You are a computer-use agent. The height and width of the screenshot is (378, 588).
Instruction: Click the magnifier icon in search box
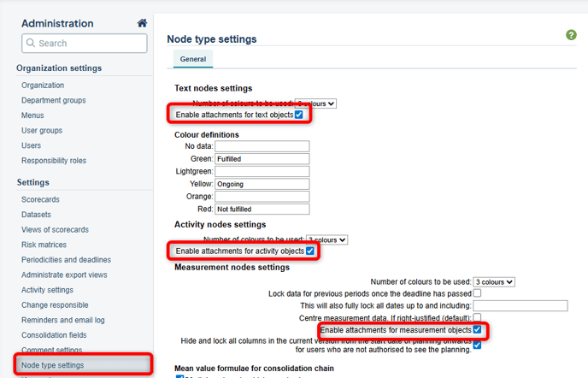(x=30, y=44)
